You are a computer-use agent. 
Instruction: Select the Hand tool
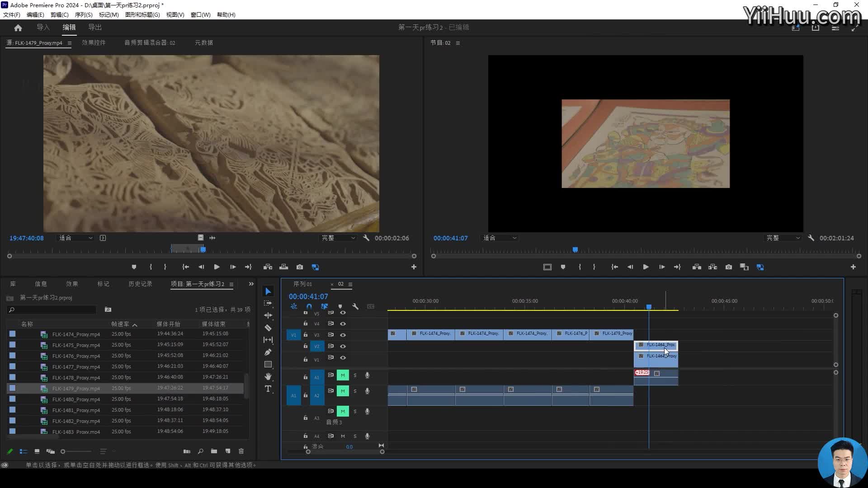[268, 376]
